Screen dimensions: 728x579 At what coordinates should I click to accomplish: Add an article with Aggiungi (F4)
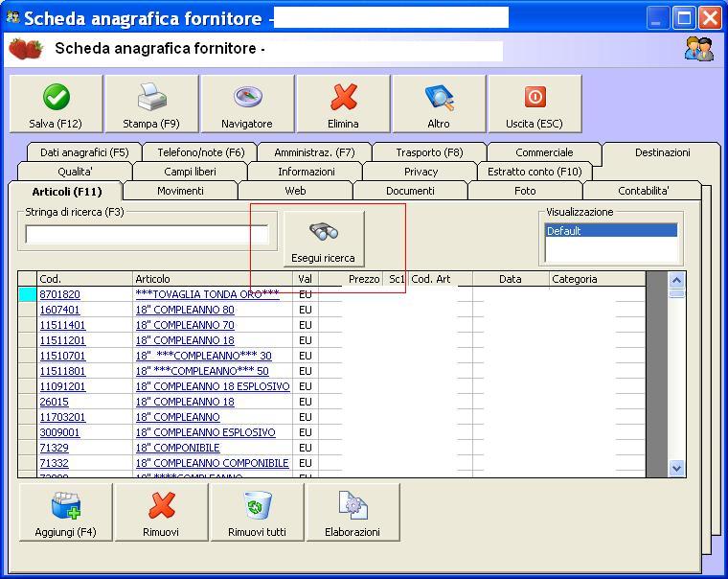click(x=65, y=513)
